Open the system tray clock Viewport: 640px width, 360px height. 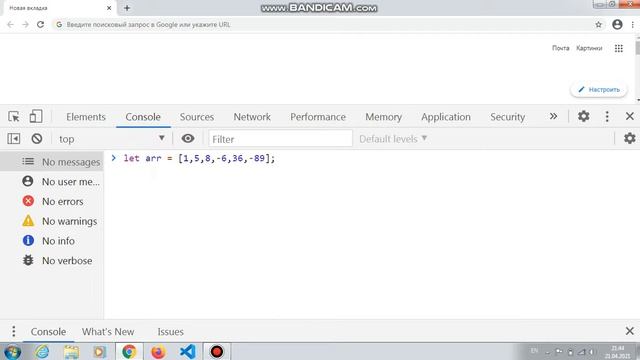618,352
